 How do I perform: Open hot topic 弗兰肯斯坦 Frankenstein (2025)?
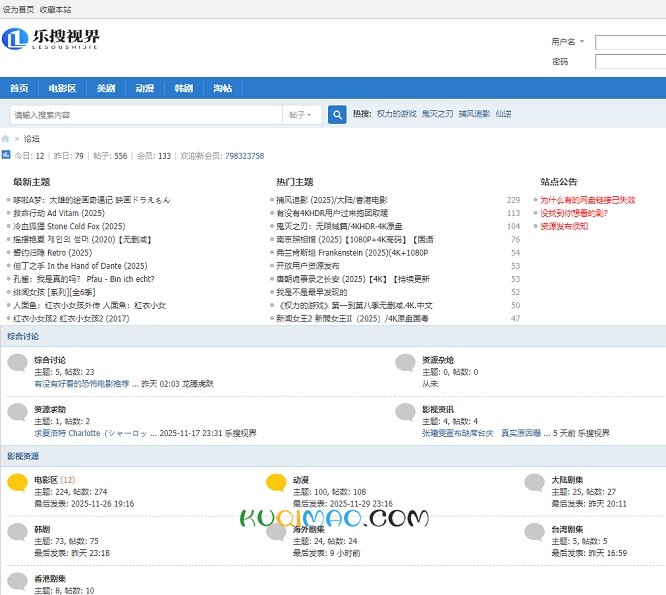pos(352,253)
